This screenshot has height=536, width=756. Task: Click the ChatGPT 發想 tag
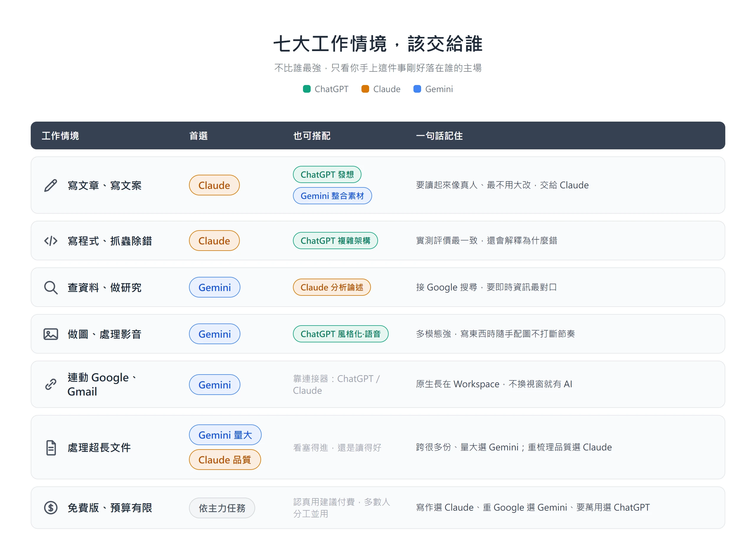(x=327, y=175)
